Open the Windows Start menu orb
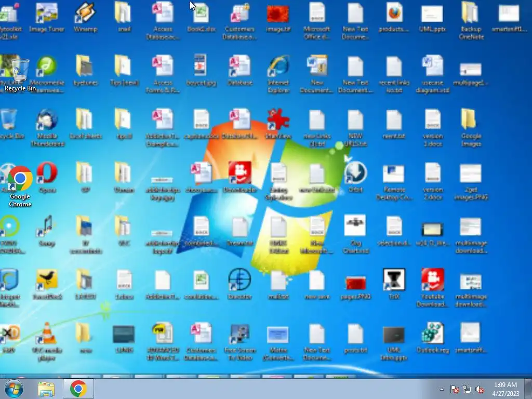This screenshot has height=399, width=532. pyautogui.click(x=14, y=389)
